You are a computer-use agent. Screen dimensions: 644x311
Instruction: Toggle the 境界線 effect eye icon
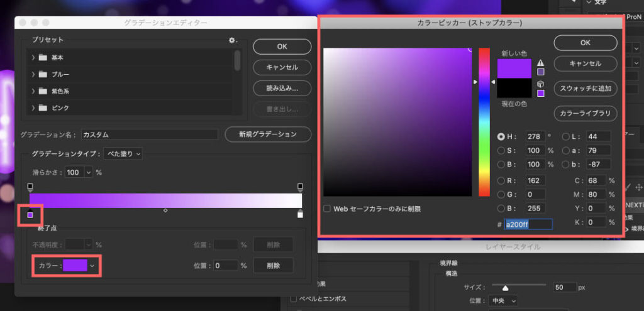[627, 229]
